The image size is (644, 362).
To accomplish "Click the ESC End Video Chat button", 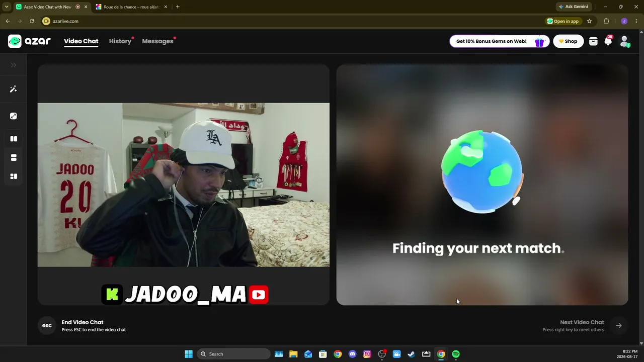I will tap(47, 326).
